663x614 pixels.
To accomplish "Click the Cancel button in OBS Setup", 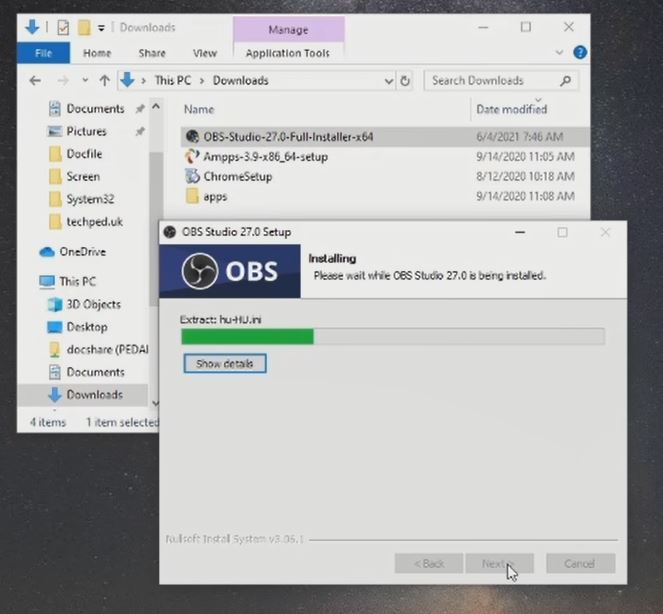I will pos(579,564).
